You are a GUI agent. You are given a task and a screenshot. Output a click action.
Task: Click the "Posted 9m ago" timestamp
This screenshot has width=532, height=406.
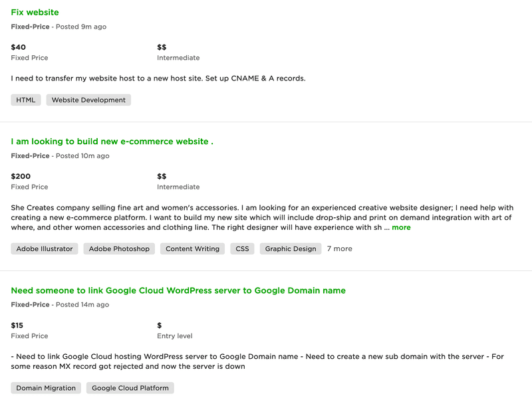(x=78, y=27)
